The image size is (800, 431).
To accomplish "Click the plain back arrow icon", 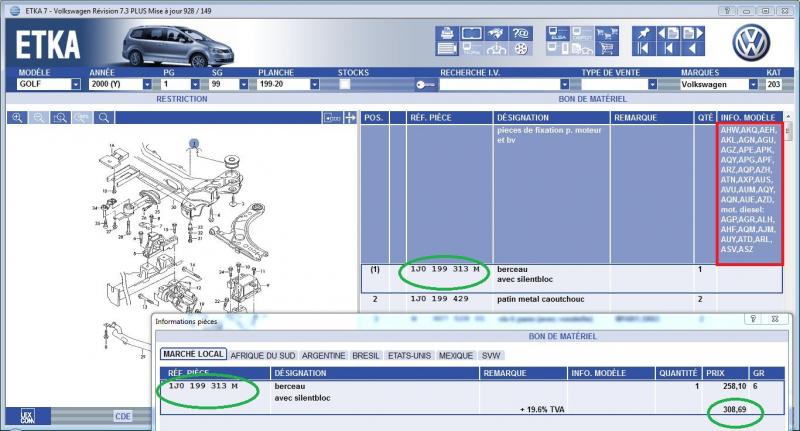I will pyautogui.click(x=693, y=48).
